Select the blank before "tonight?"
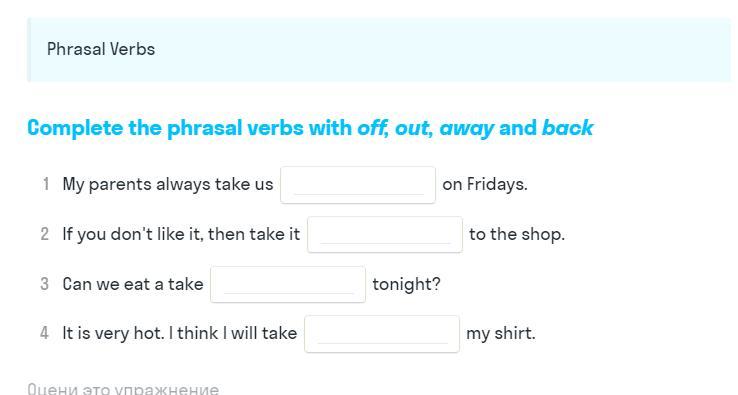Viewport: 738px width, 395px height. pos(288,284)
